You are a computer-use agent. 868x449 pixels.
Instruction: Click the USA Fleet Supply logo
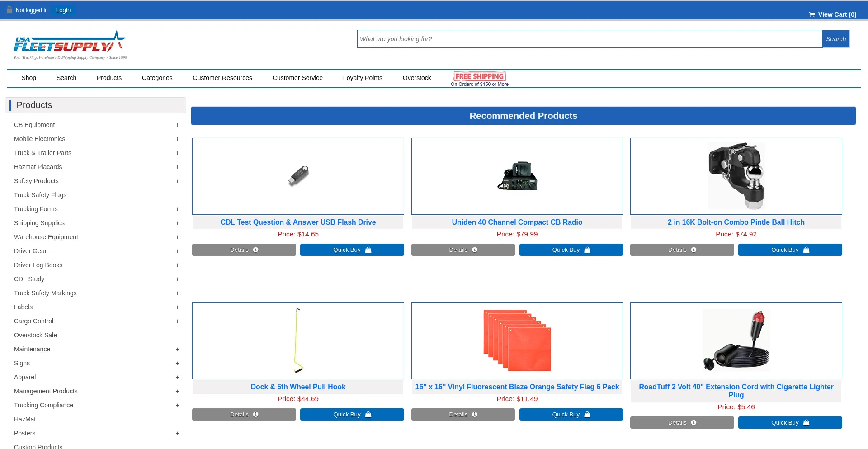point(70,45)
